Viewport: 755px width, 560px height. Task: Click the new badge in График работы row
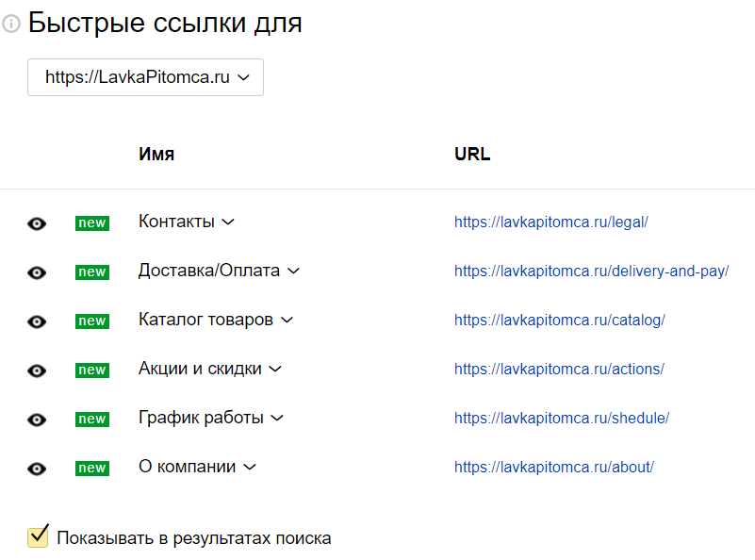(92, 420)
